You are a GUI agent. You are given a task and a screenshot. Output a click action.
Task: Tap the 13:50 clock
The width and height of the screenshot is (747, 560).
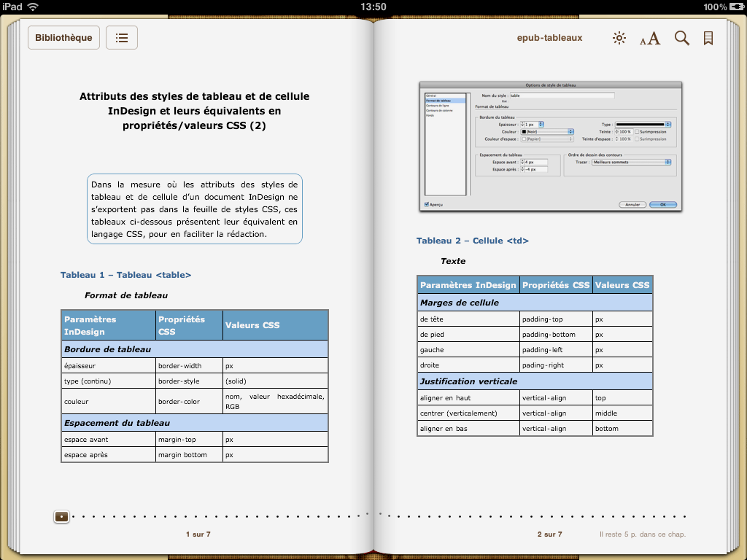(x=373, y=7)
